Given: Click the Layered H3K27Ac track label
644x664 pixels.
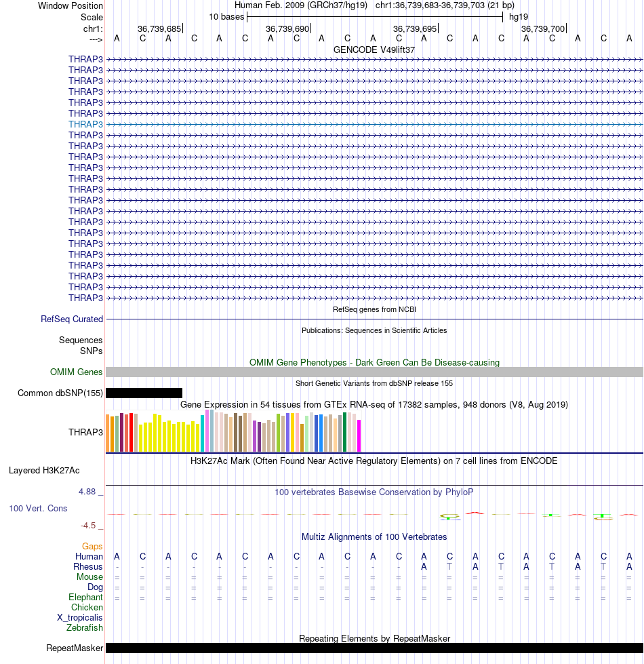Looking at the screenshot, I should click(44, 471).
